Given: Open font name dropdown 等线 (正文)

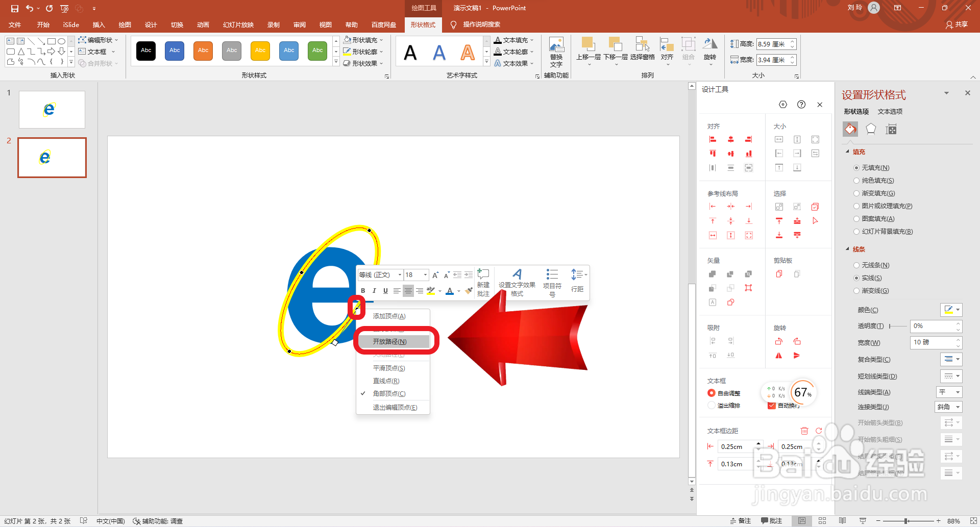Looking at the screenshot, I should pos(400,275).
